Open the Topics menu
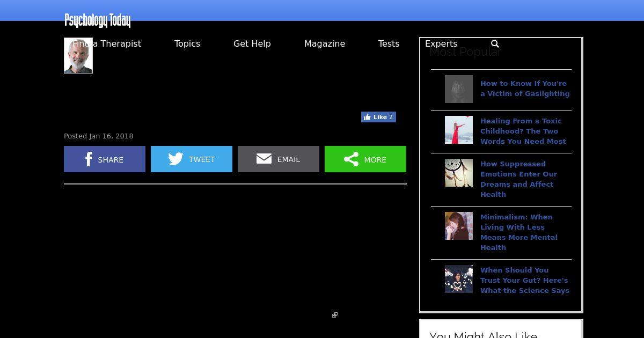 pos(187,44)
